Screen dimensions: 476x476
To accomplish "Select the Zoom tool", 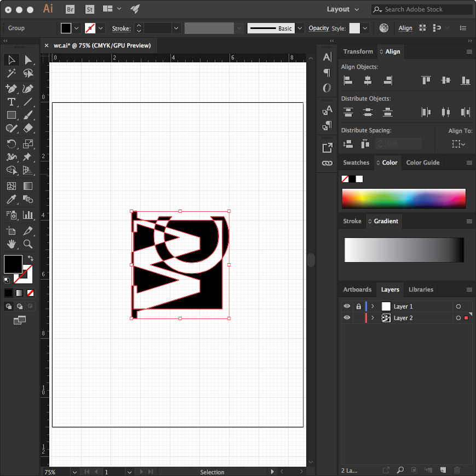I will (x=28, y=244).
